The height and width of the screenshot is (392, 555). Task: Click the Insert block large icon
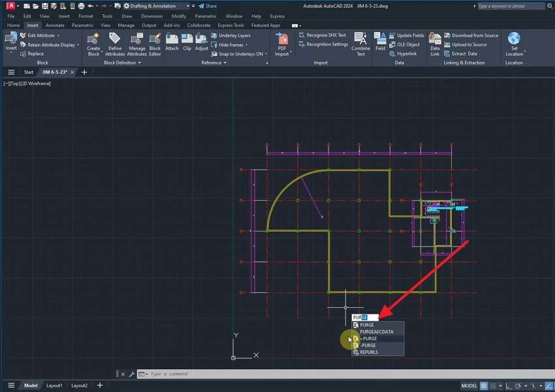(x=11, y=38)
